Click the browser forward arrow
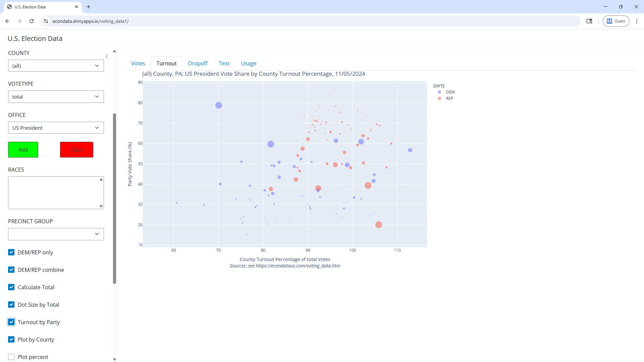The image size is (644, 362). click(19, 21)
